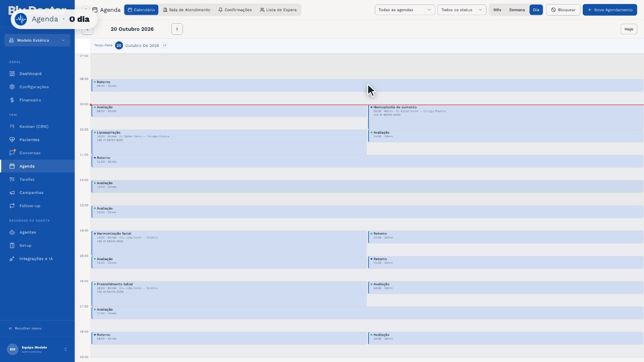644x362 pixels.
Task: Open the Tarefas checklist icon
Action: pyautogui.click(x=12, y=179)
